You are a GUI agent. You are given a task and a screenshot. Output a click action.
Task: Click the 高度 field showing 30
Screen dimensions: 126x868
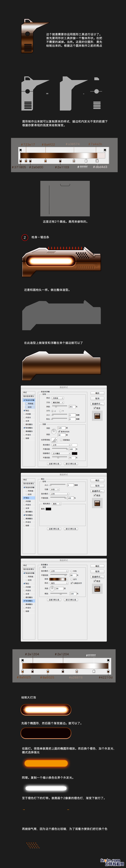point(61,435)
